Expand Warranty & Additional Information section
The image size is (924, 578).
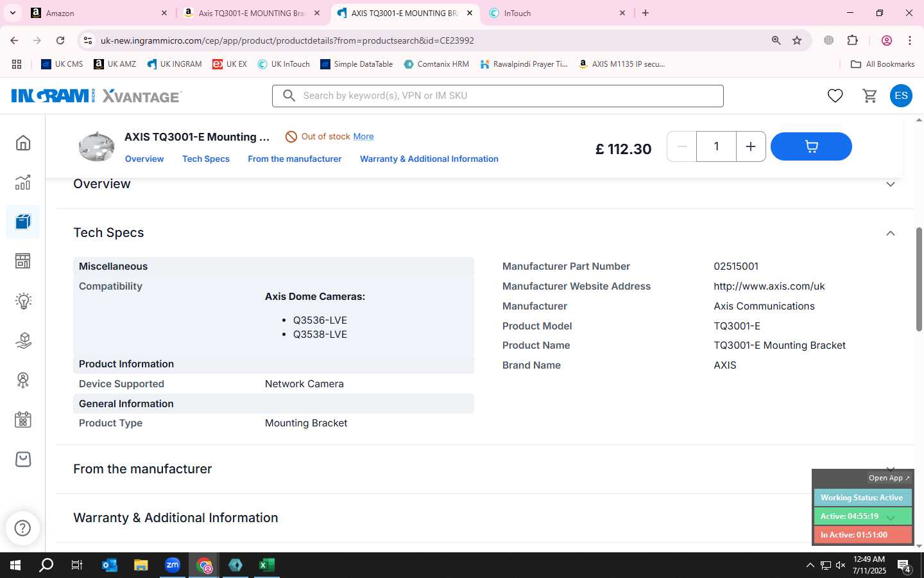(x=891, y=518)
